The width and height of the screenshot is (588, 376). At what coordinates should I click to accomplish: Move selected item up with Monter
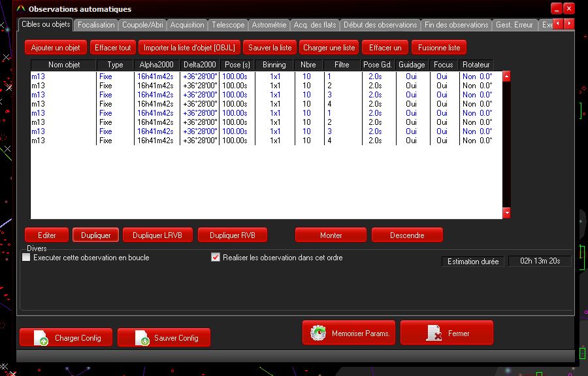[331, 235]
